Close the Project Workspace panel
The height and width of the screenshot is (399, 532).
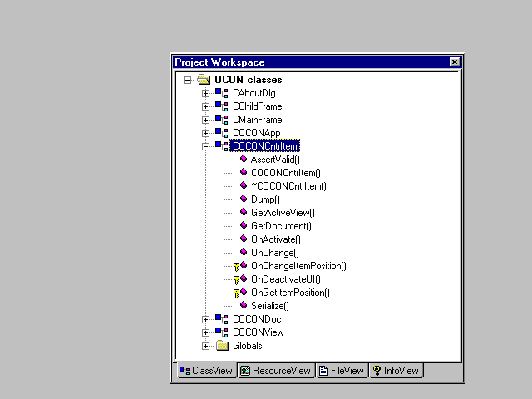[x=454, y=62]
